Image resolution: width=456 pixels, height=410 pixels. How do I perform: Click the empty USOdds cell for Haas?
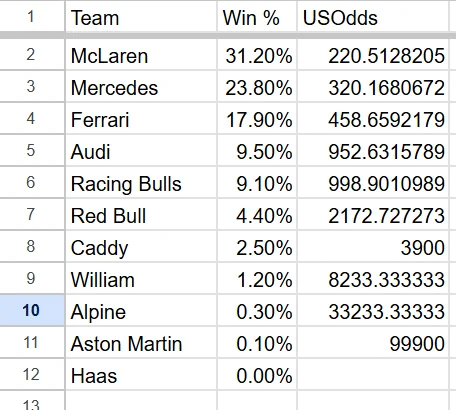coord(373,375)
